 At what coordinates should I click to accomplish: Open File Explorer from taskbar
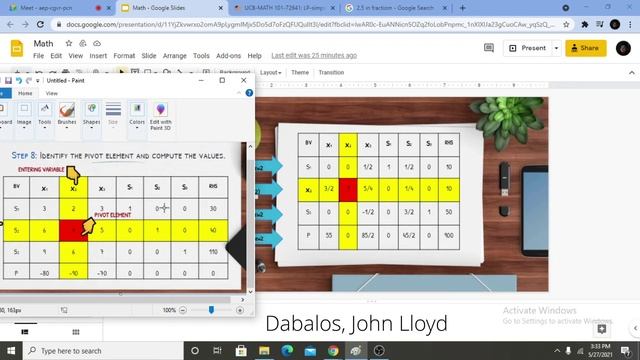[264, 351]
